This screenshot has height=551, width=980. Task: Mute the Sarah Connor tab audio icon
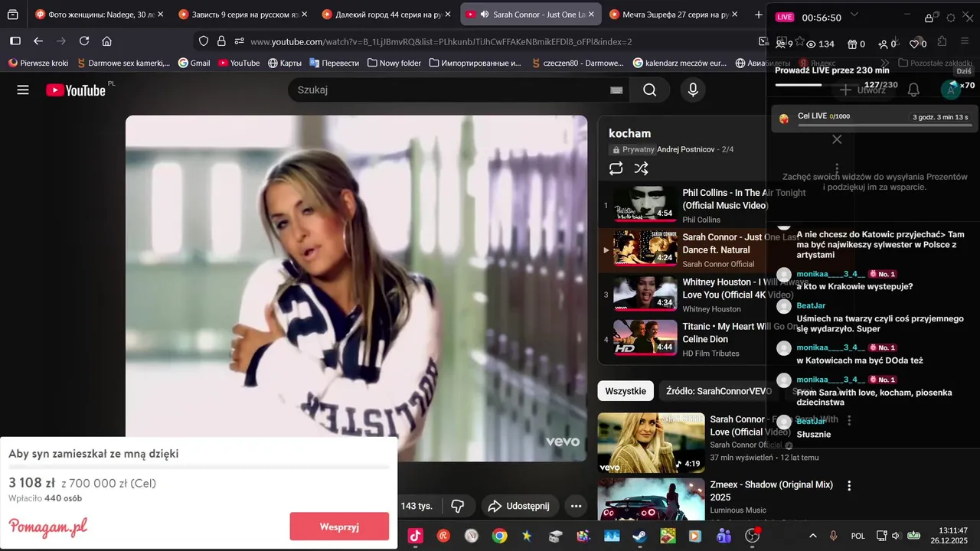[x=484, y=15]
